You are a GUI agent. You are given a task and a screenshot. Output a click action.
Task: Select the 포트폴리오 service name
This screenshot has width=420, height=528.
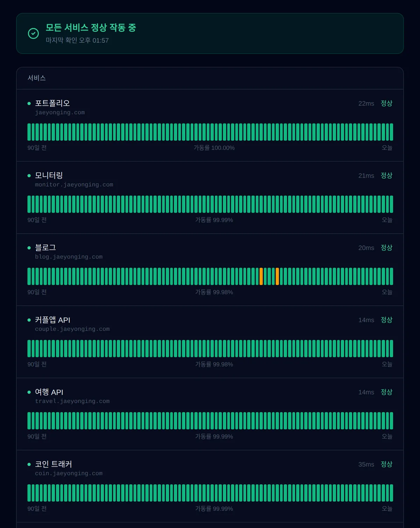pos(52,103)
